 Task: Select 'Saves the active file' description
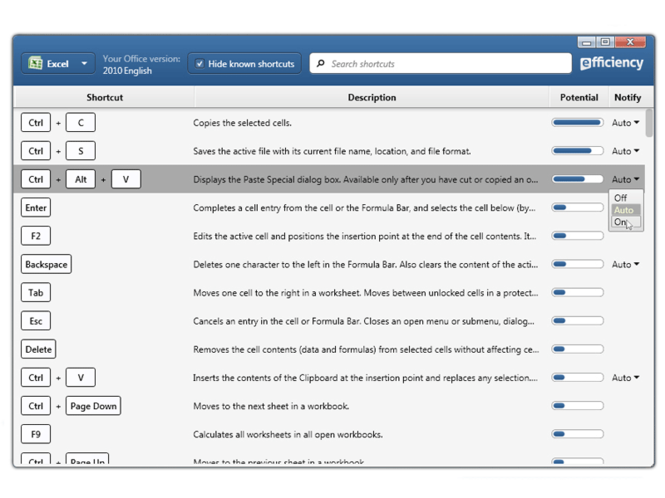pyautogui.click(x=332, y=151)
